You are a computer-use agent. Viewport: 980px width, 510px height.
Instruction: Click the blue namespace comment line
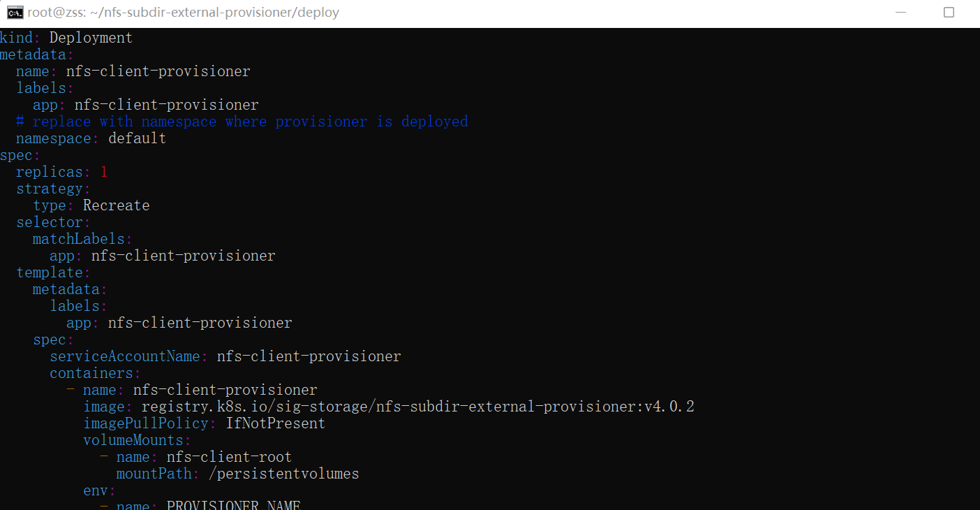[242, 122]
